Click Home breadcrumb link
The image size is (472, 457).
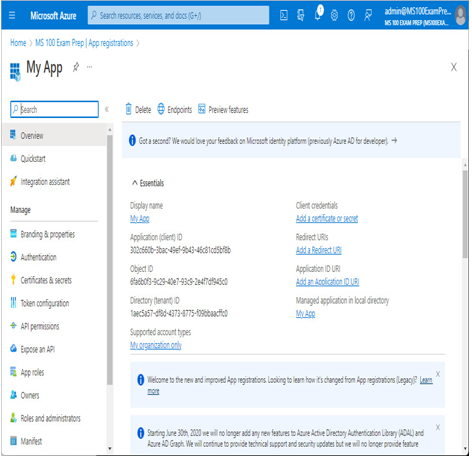(18, 43)
